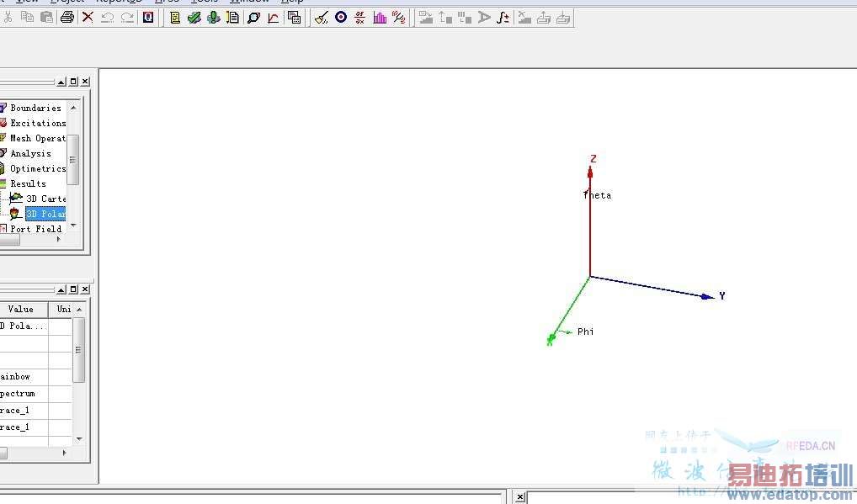Click the magnifier solution data icon
This screenshot has height=504, width=857.
click(x=253, y=18)
